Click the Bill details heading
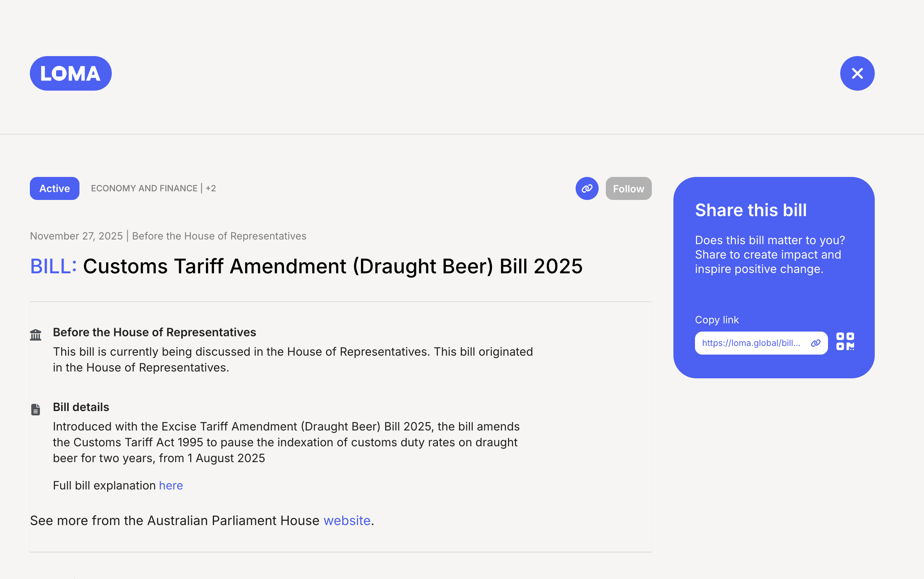 tap(81, 407)
